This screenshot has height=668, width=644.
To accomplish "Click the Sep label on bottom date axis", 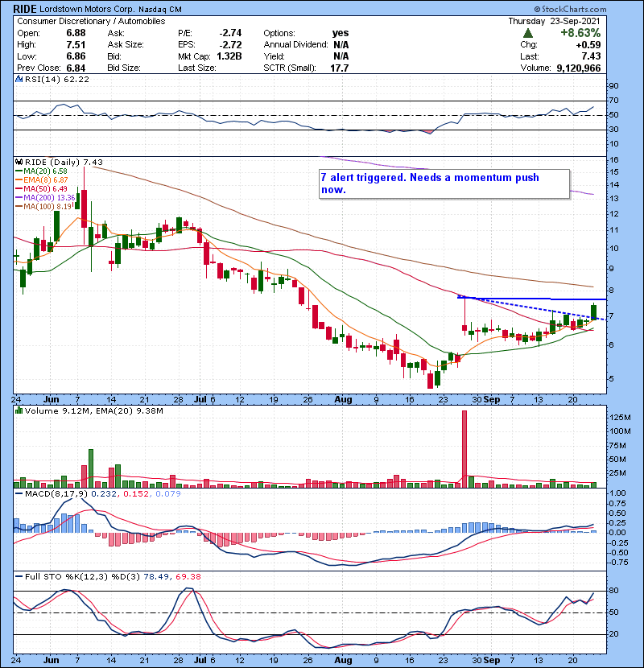I will click(x=491, y=660).
